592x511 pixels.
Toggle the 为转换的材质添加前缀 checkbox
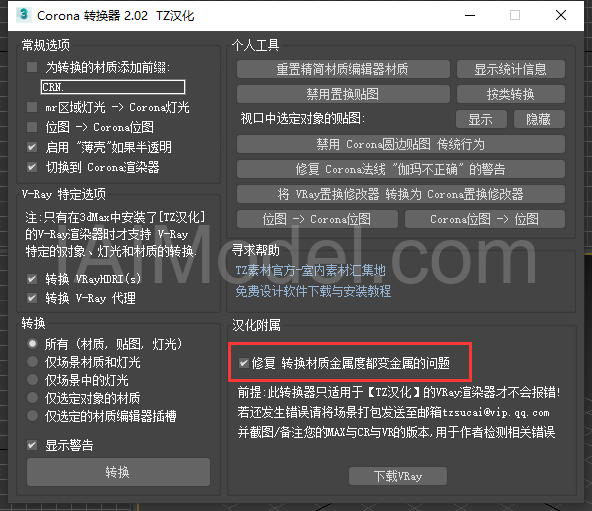coord(32,68)
